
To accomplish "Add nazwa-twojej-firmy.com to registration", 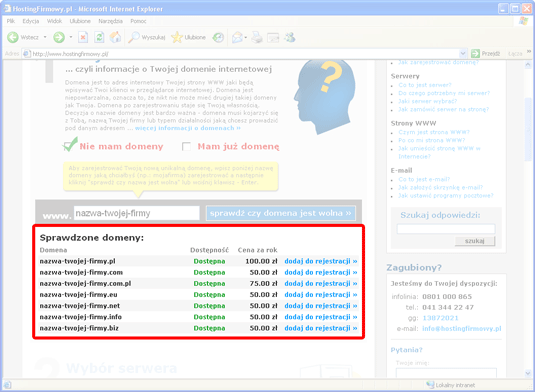I will 321,273.
